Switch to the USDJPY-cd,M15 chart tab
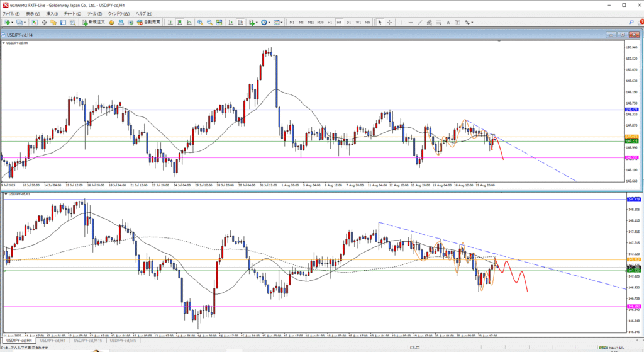 (88, 341)
